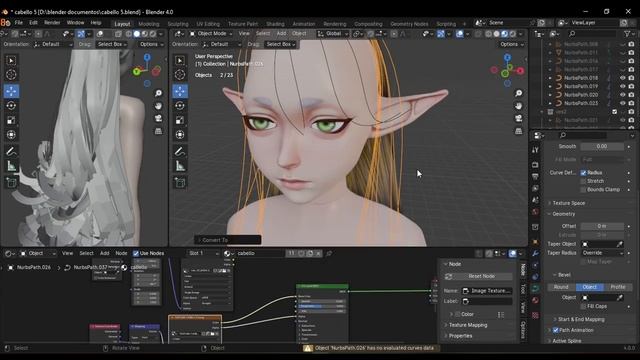Click the eyedropper next to Bevel Object

click(620, 298)
